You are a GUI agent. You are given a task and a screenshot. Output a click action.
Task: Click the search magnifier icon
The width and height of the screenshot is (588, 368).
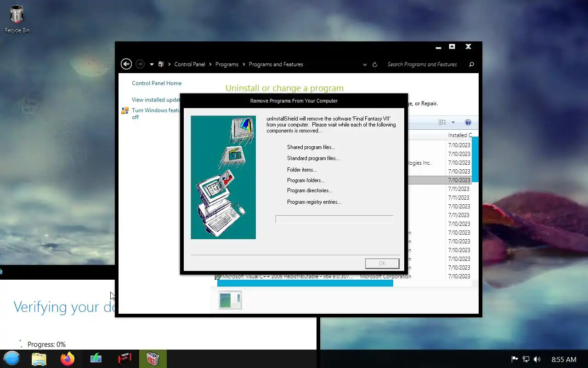tap(471, 64)
